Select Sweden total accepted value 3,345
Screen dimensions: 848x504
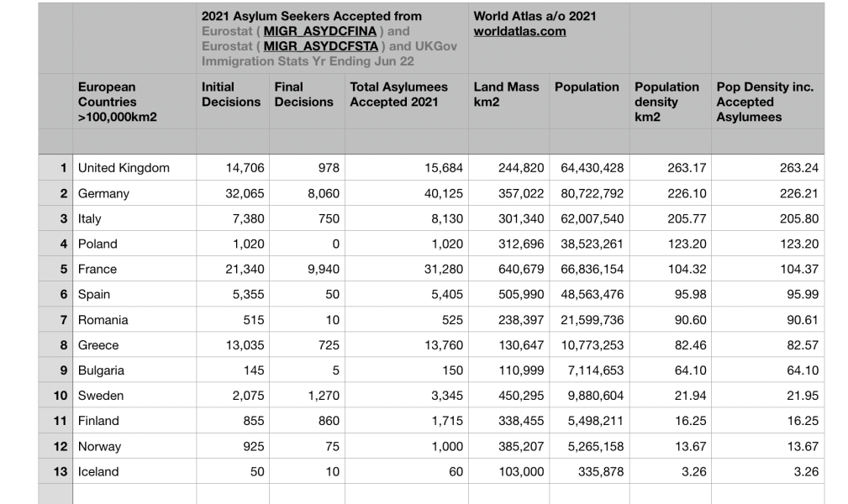(407, 396)
